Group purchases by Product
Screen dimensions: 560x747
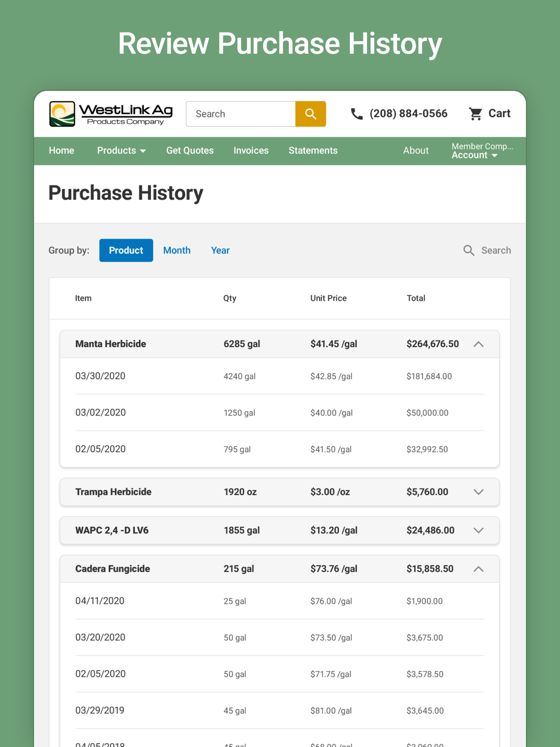pos(126,250)
